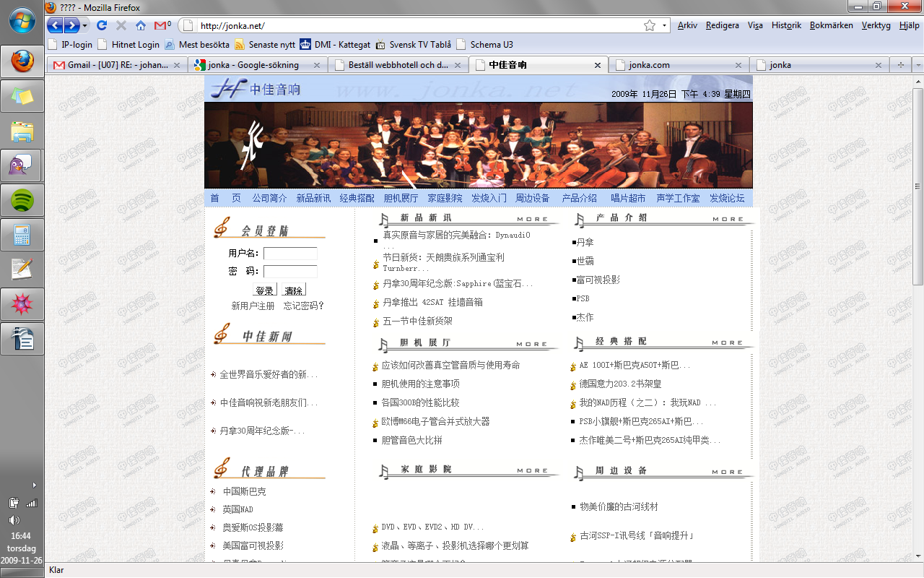Close the 中佳音响 tab

[598, 65]
